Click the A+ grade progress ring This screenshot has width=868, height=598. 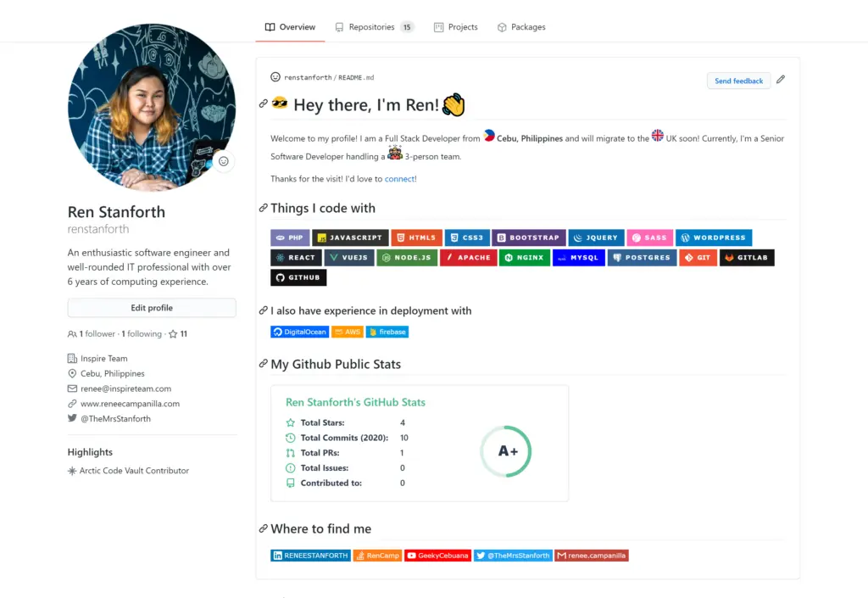click(506, 451)
